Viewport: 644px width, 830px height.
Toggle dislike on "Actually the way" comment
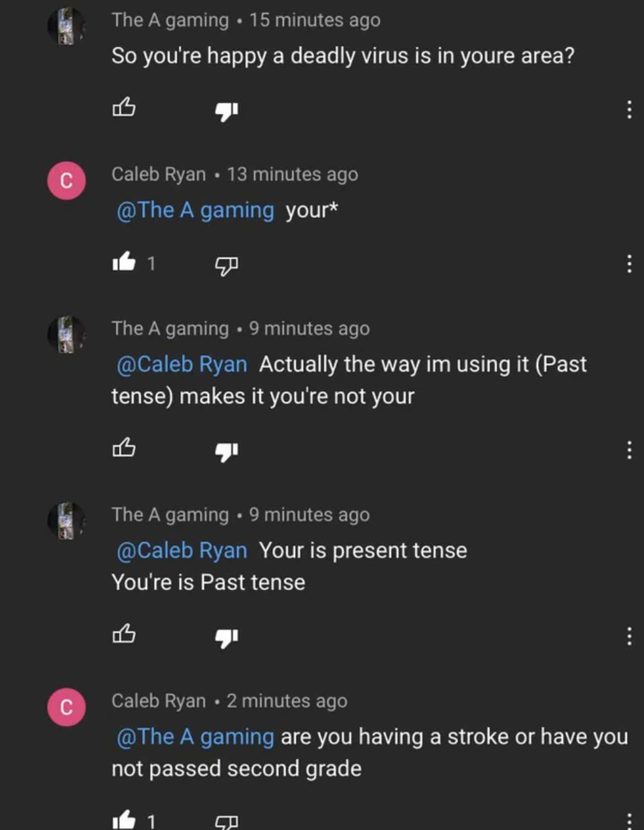click(x=226, y=452)
